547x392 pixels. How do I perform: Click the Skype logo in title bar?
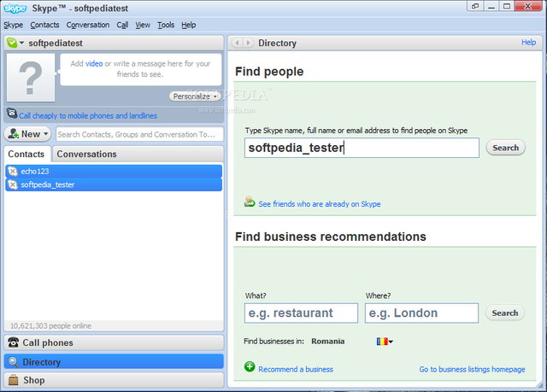15,8
